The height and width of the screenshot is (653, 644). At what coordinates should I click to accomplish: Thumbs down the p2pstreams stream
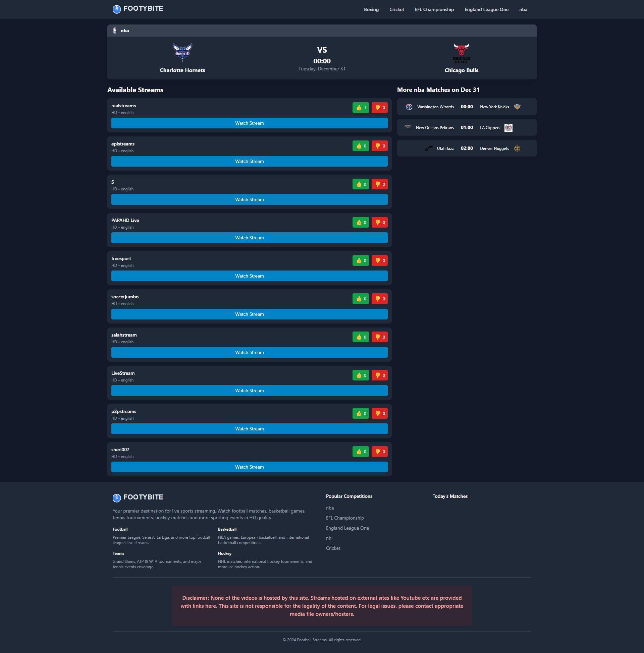click(x=379, y=413)
